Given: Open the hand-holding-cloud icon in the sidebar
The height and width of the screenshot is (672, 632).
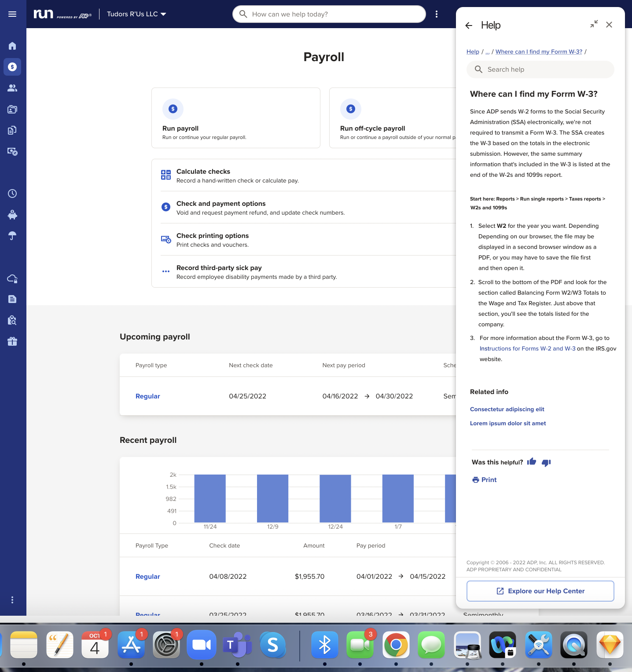Looking at the screenshot, I should click(12, 278).
